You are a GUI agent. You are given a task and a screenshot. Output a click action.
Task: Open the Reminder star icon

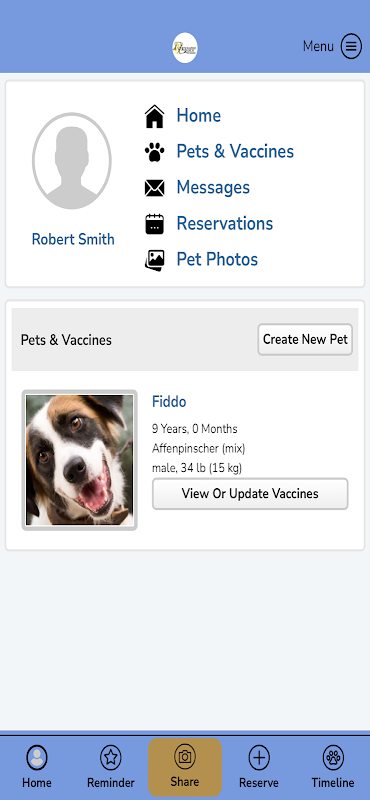coord(111,758)
